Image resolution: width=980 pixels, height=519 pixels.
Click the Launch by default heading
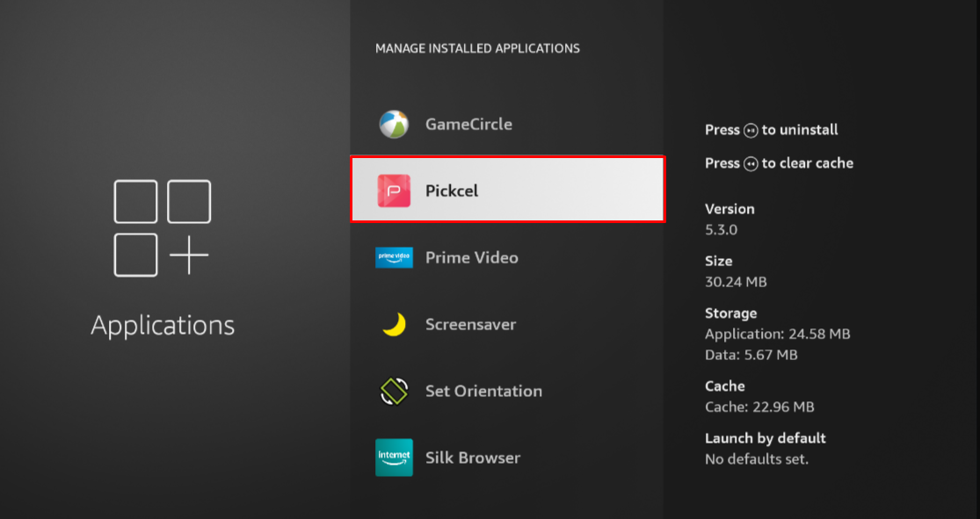click(766, 438)
